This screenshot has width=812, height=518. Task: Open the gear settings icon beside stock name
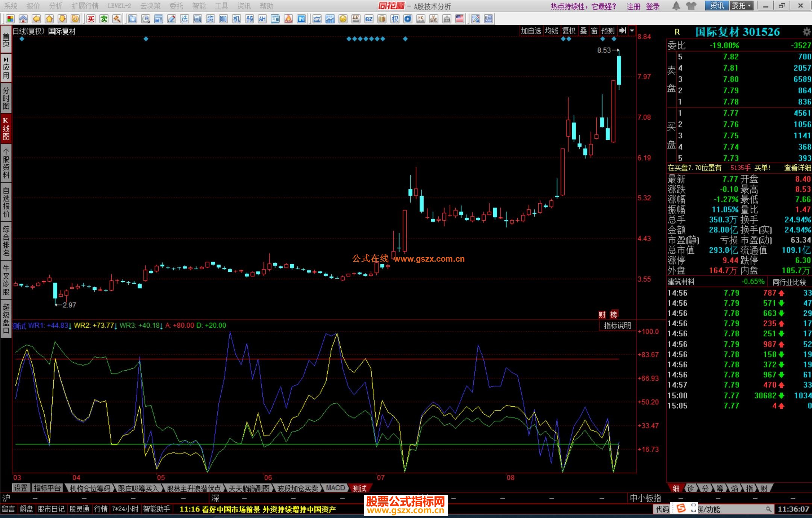coord(806,32)
